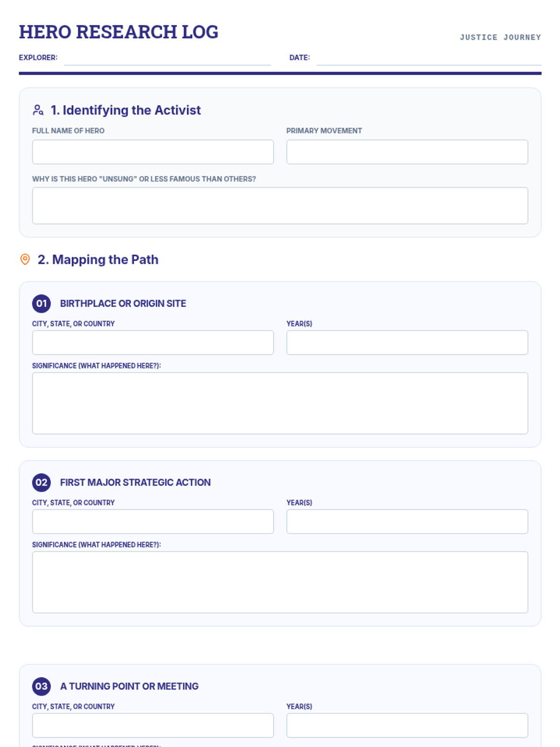
Task: Click the Date line field
Action: (x=428, y=59)
